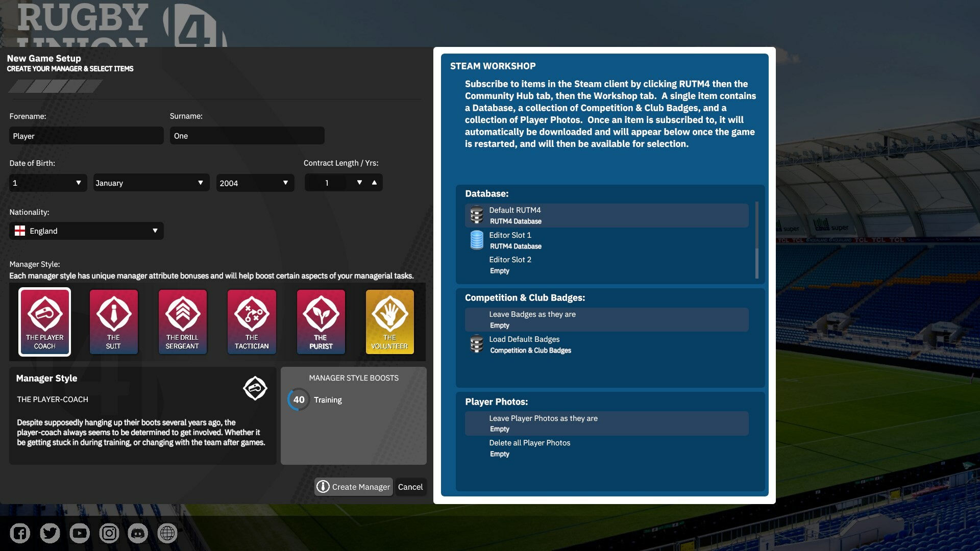Pick The Drill Sergeant manager style icon
The width and height of the screenshot is (980, 551).
182,321
